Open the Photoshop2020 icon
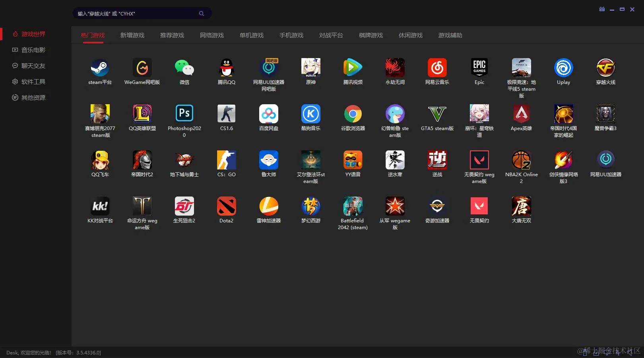Viewport: 644px width, 358px height. [184, 114]
